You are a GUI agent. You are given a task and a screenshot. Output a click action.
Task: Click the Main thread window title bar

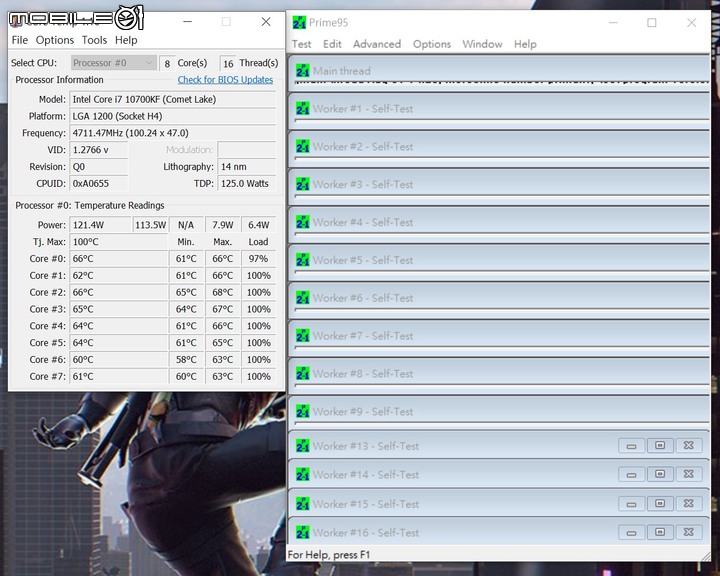[x=499, y=71]
